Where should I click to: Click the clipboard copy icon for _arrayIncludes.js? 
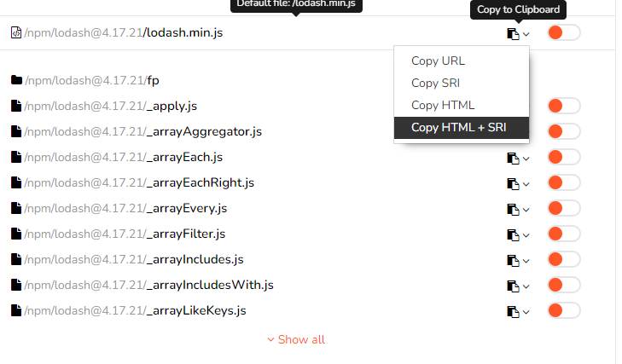pos(513,261)
